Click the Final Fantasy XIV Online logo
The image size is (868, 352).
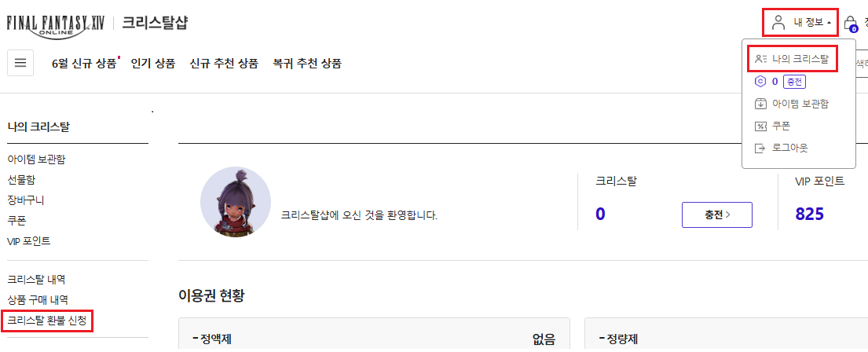(58, 23)
